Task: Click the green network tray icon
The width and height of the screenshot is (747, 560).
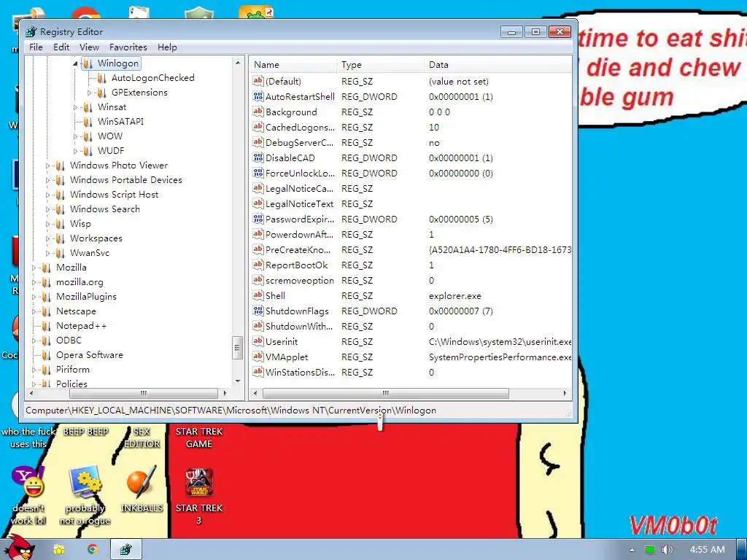Action: pyautogui.click(x=650, y=550)
